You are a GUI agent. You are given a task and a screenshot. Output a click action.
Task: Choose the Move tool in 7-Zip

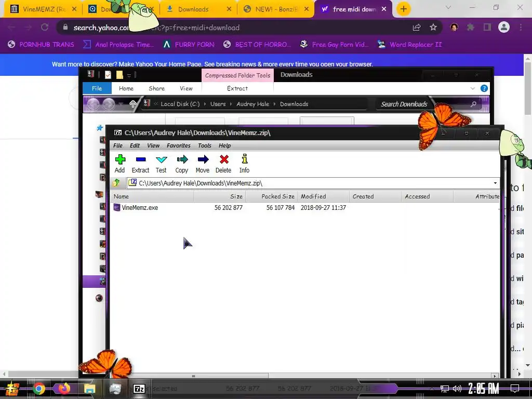pyautogui.click(x=203, y=164)
